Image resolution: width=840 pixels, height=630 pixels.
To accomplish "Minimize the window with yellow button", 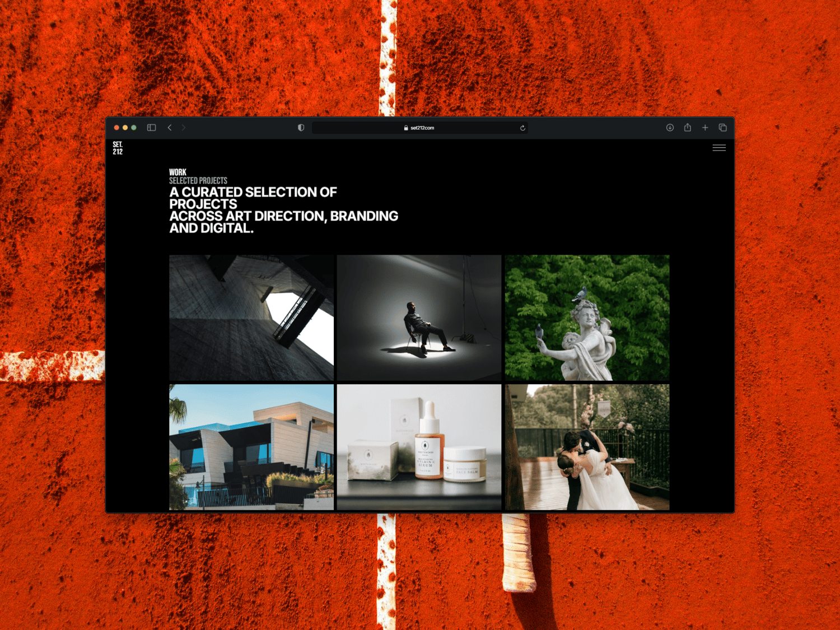I will point(125,128).
